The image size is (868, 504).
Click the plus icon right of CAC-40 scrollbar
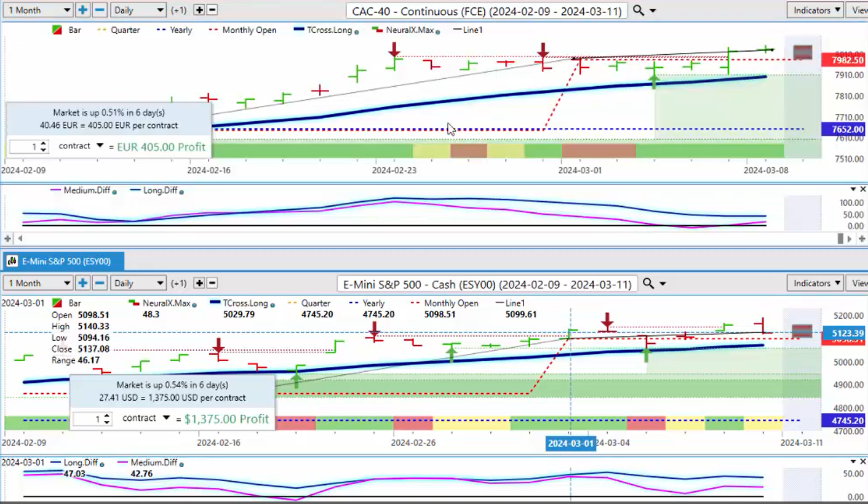click(862, 238)
